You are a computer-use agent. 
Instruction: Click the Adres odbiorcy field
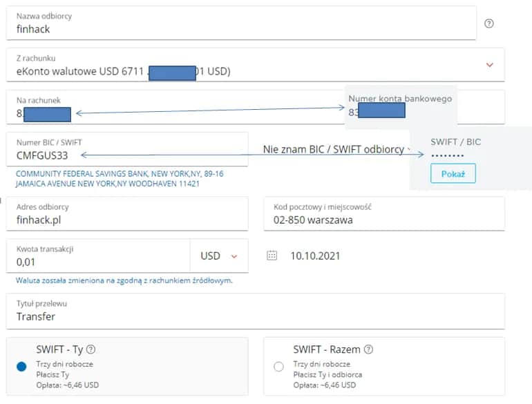128,220
